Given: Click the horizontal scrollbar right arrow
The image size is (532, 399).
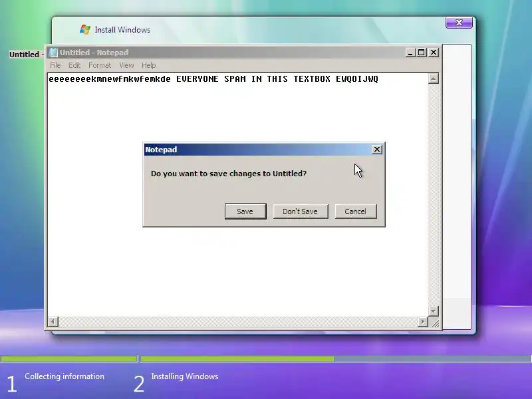Looking at the screenshot, I should click(423, 321).
